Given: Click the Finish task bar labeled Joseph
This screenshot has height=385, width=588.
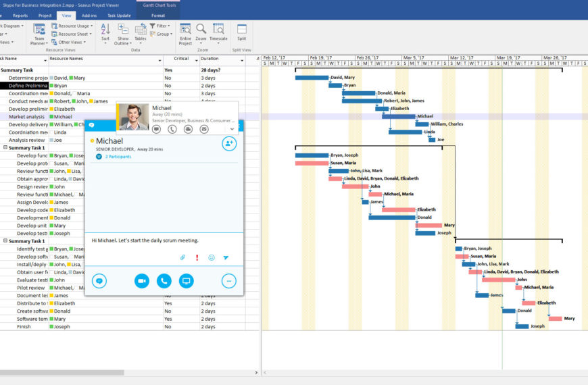Looking at the screenshot, I should point(522,326).
